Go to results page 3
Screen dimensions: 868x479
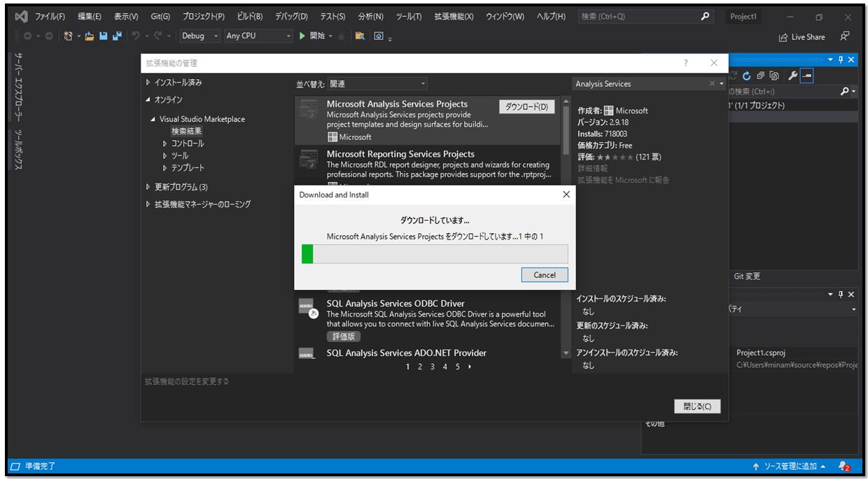click(433, 367)
